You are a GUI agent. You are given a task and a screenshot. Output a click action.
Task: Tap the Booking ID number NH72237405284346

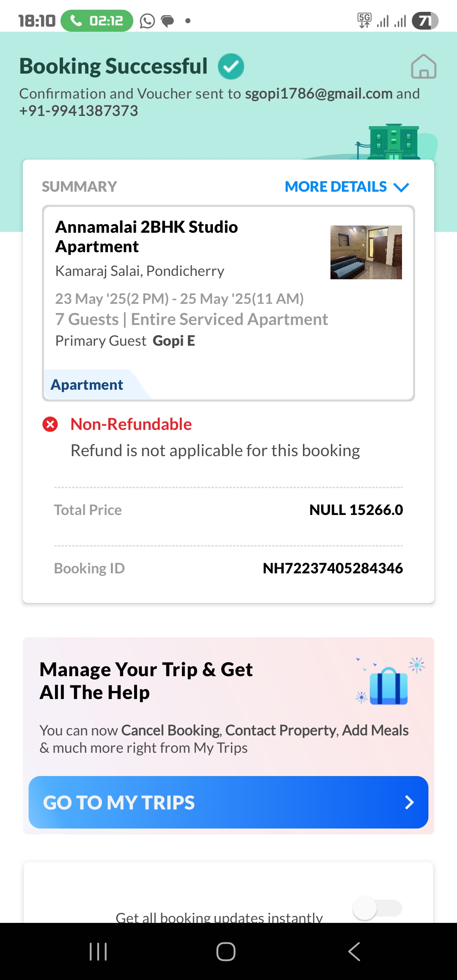(x=333, y=568)
